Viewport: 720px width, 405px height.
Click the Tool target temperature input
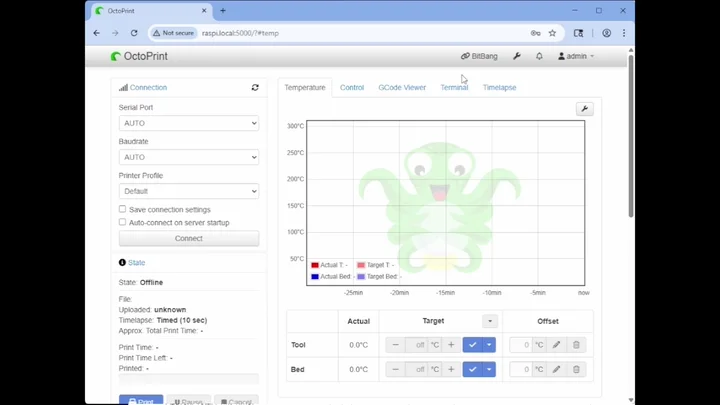click(416, 345)
